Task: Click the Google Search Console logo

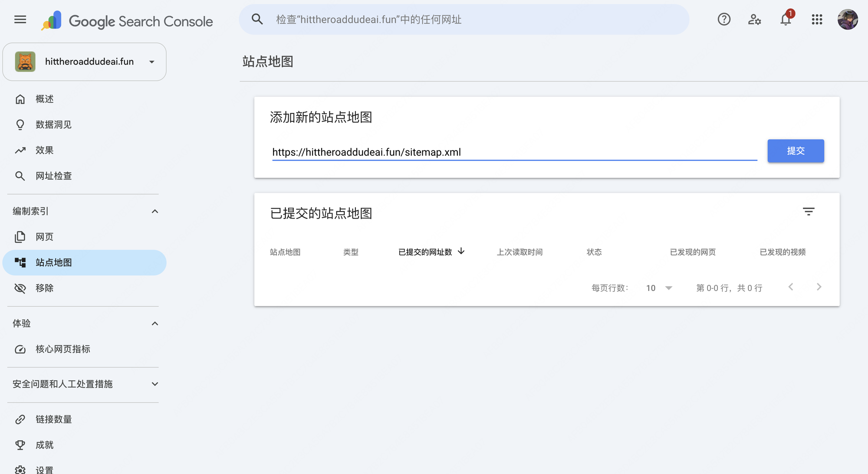Action: [x=127, y=21]
